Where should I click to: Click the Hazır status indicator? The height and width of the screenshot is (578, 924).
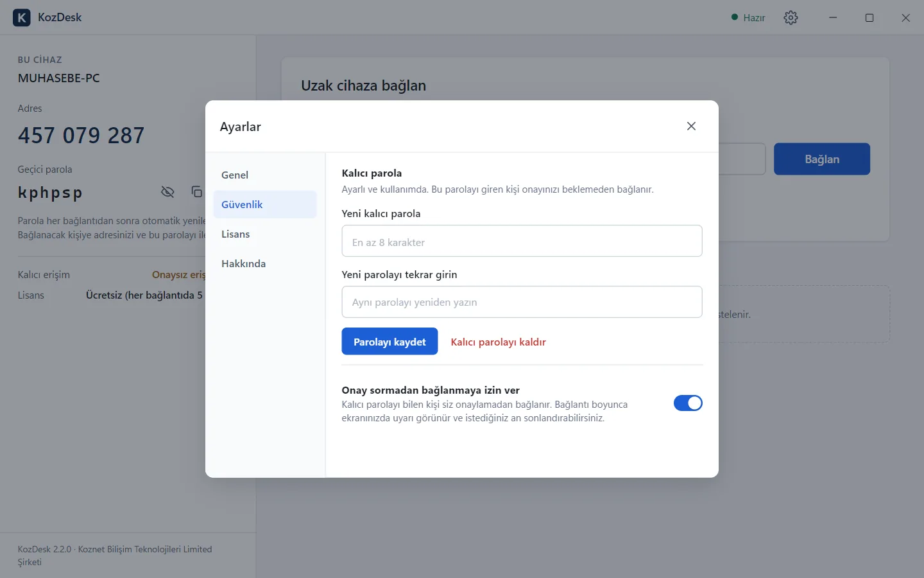[x=748, y=17]
